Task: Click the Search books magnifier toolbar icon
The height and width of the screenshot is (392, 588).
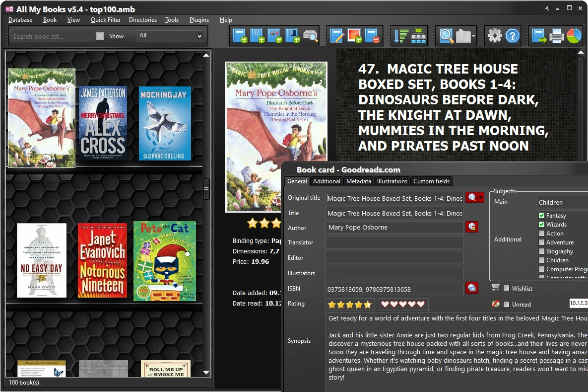Action: point(446,36)
